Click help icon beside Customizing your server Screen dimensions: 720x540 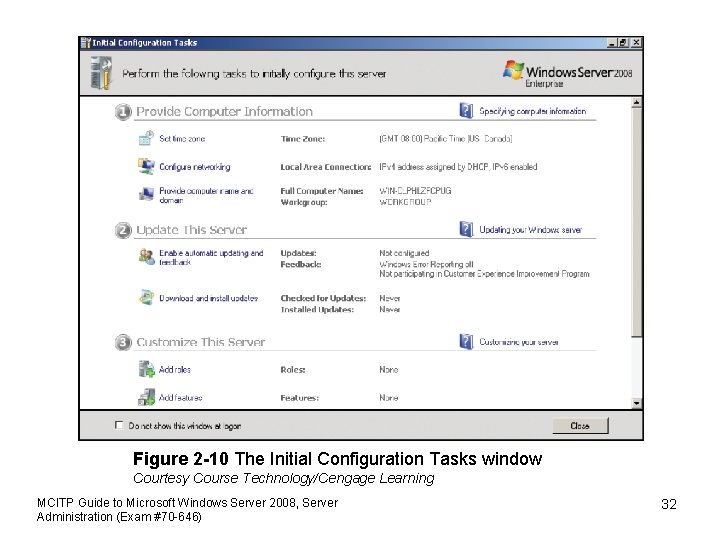[x=466, y=342]
